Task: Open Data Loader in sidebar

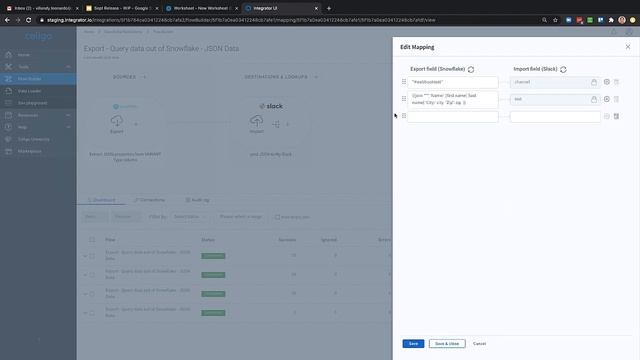Action: [38, 91]
